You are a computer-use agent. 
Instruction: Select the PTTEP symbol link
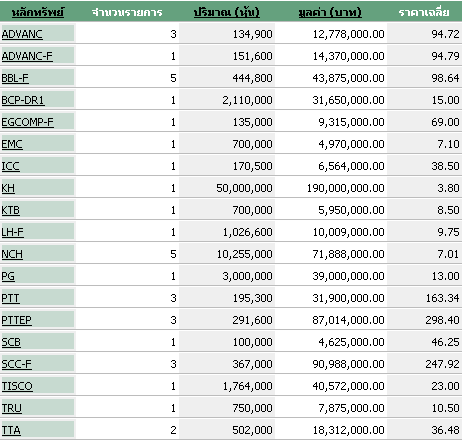17,320
